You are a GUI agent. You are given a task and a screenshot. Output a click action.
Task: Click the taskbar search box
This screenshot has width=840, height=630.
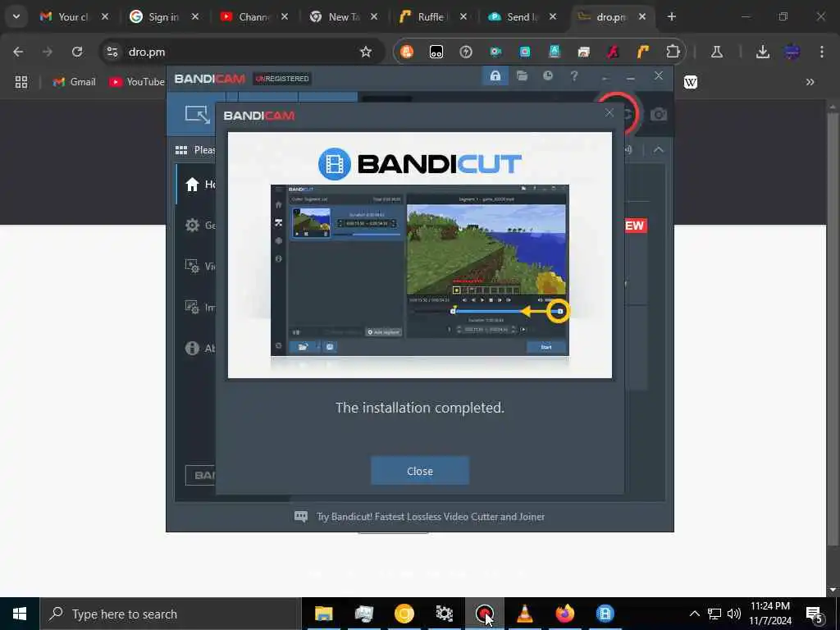(x=171, y=614)
